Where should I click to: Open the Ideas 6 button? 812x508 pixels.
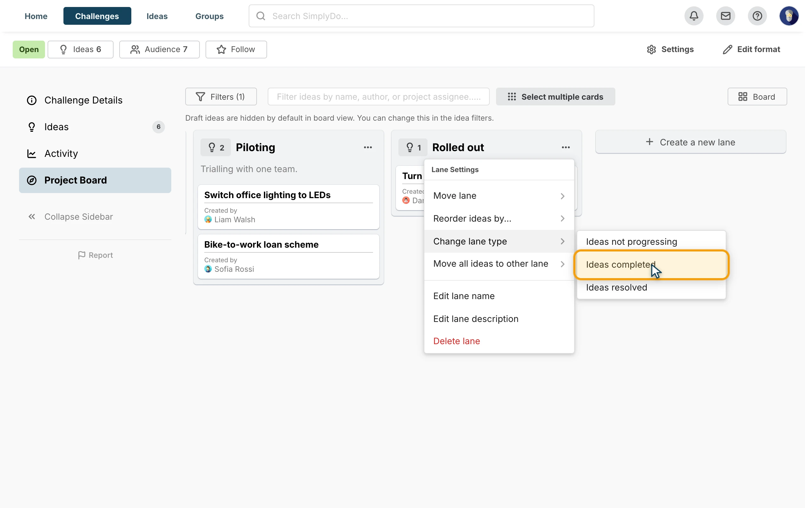click(81, 50)
